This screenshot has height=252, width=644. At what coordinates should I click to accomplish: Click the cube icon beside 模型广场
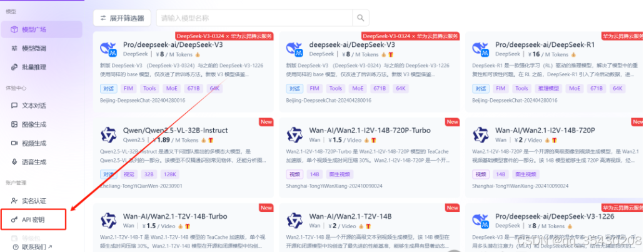pos(14,29)
